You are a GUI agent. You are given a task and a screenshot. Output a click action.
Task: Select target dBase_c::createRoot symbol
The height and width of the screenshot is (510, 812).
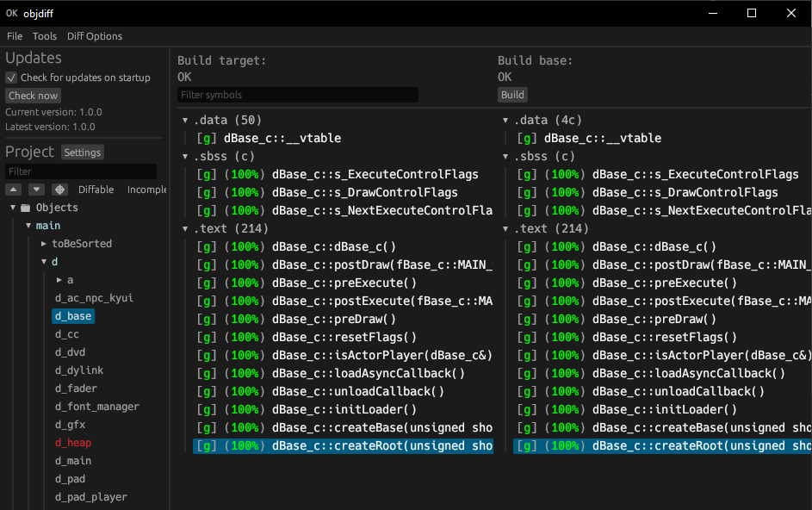pyautogui.click(x=343, y=446)
